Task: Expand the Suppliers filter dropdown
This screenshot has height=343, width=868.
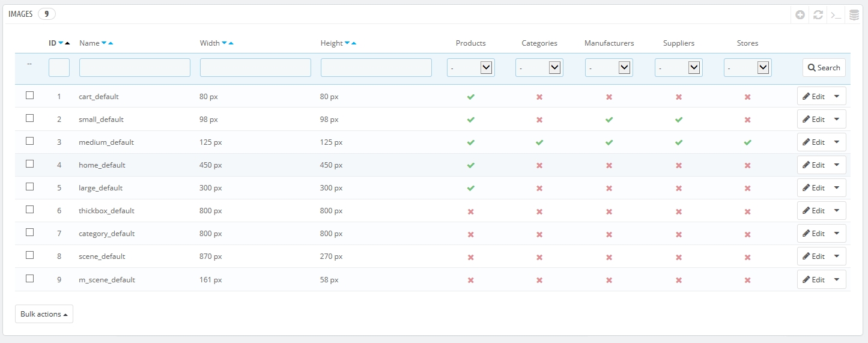Action: (x=678, y=68)
